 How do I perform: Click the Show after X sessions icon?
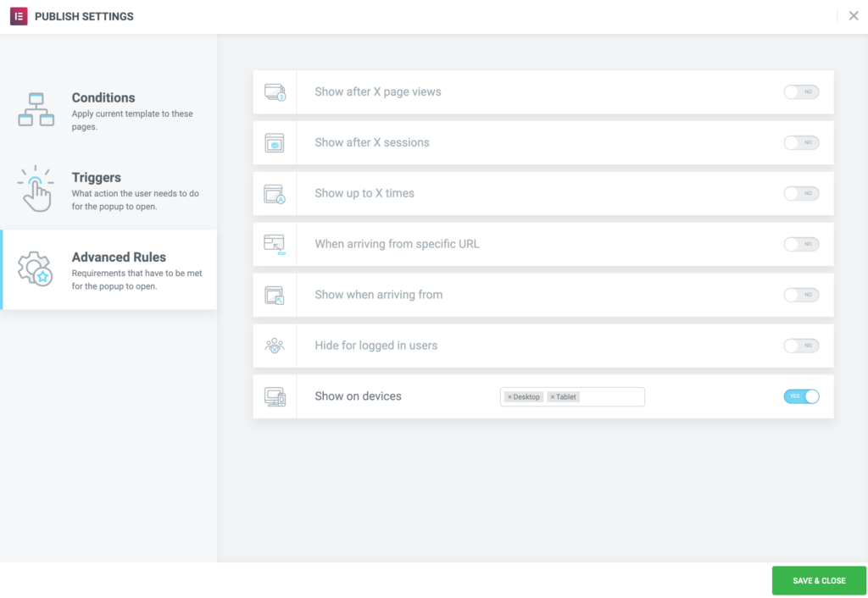275,142
